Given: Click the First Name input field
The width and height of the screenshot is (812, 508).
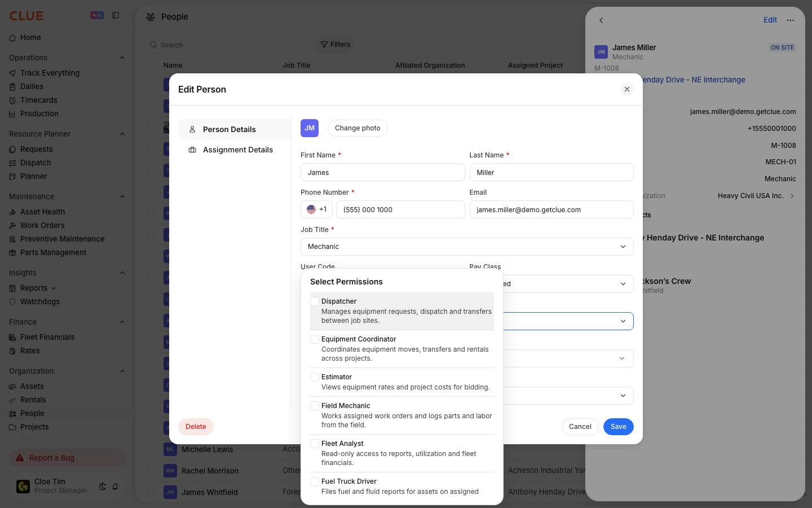Looking at the screenshot, I should 382,172.
